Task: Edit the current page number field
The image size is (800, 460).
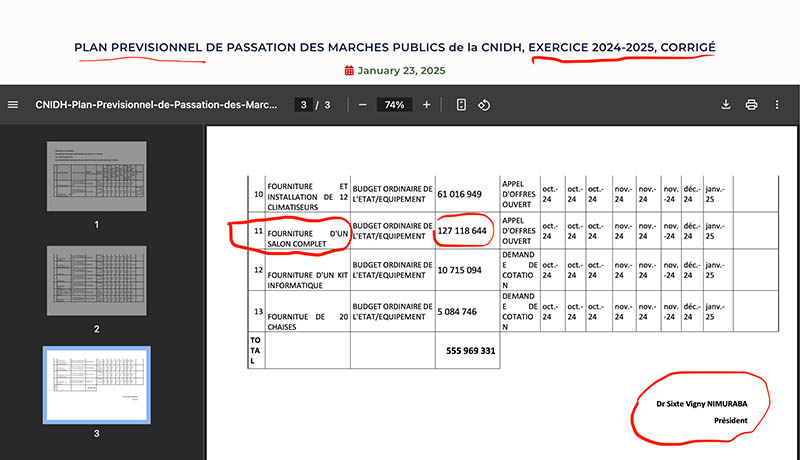Action: (304, 105)
